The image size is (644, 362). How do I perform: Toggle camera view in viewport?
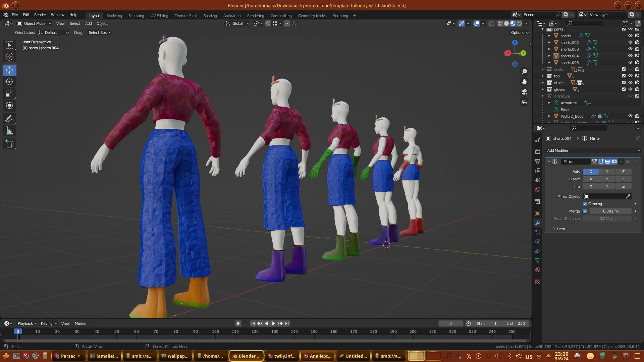[524, 92]
